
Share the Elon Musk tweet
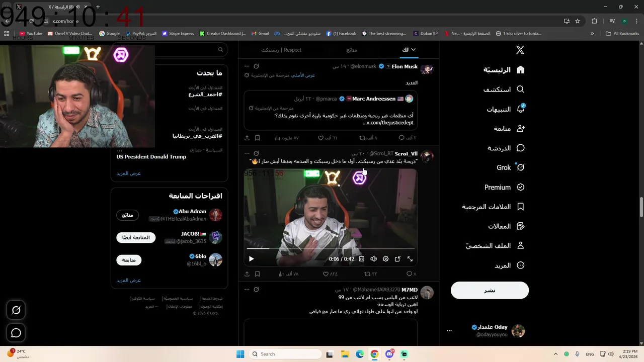click(247, 138)
